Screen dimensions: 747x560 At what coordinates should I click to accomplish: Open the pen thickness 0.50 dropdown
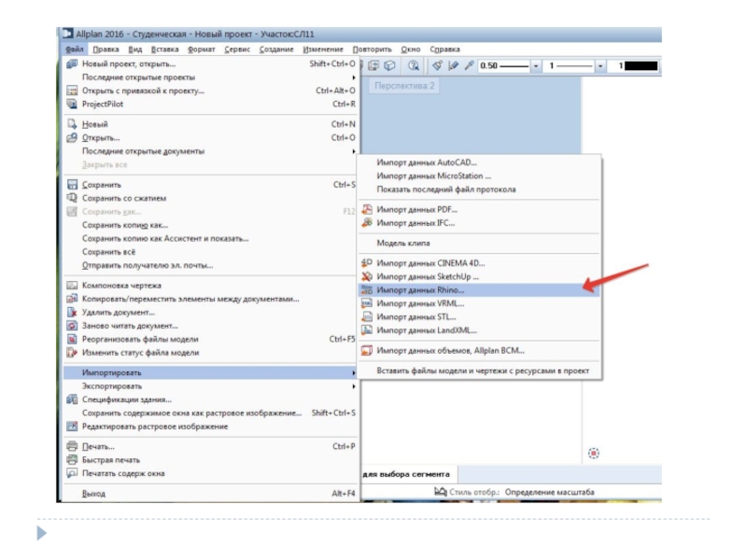(536, 67)
